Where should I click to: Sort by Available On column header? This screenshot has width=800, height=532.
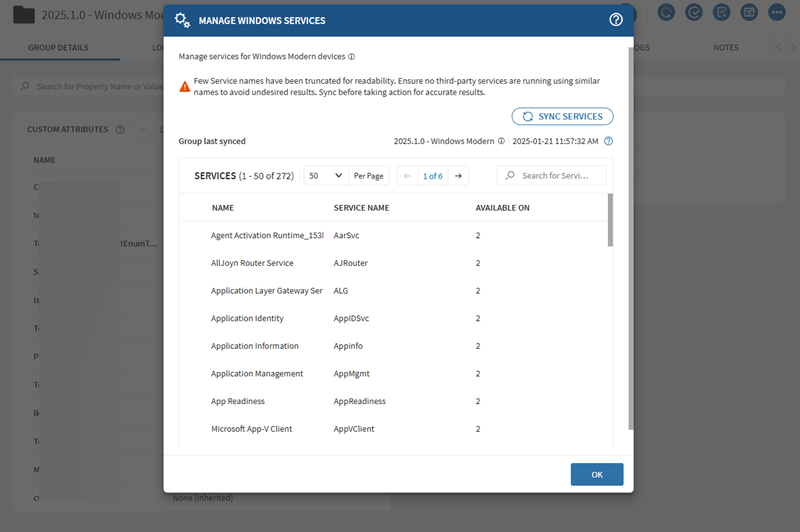502,208
